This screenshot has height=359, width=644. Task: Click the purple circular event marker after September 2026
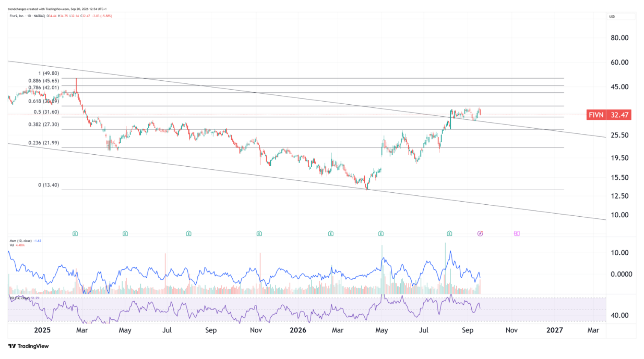tap(480, 233)
